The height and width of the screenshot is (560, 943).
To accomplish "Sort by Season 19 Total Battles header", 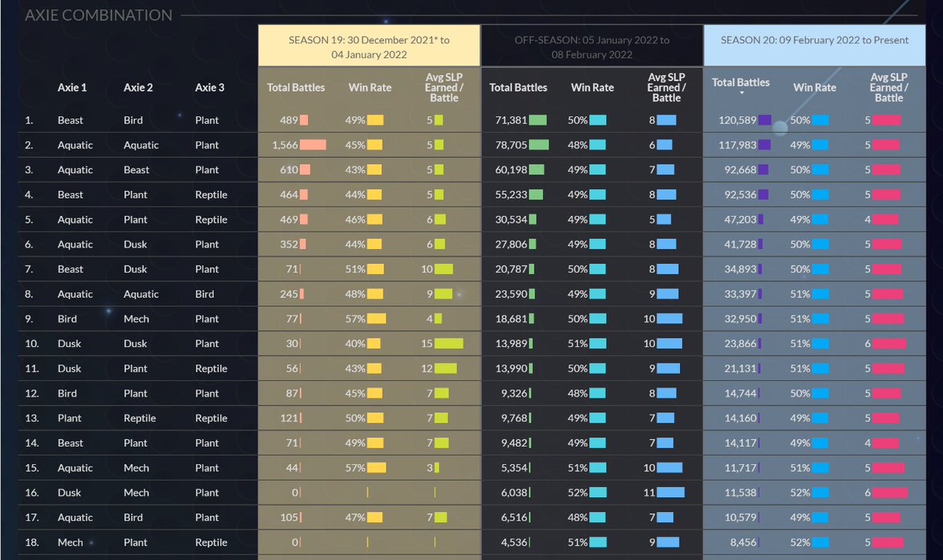I will click(x=296, y=87).
